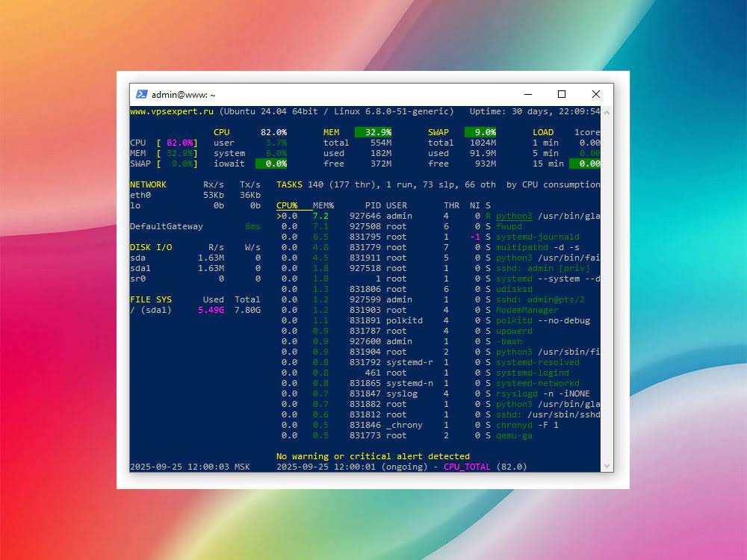Click the TASKS summary label

coord(289,184)
